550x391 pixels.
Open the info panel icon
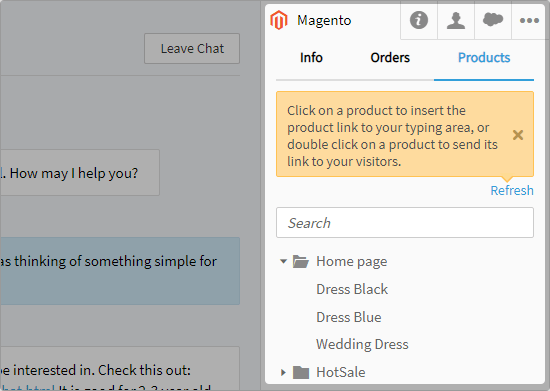(x=419, y=20)
